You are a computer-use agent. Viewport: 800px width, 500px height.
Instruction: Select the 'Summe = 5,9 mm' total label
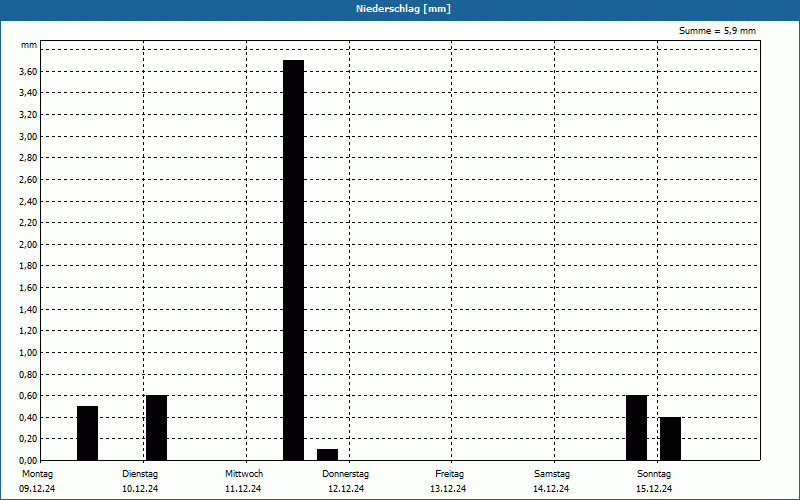(x=717, y=31)
